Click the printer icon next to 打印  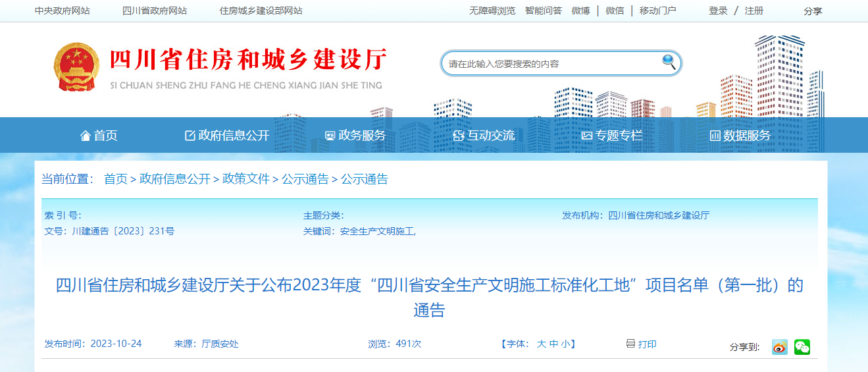click(630, 344)
